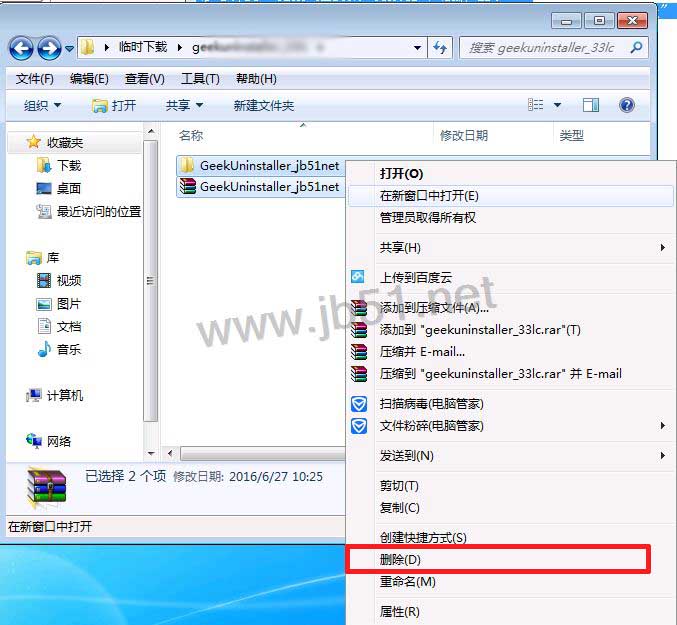Screen dimensions: 677x625
Task: Open the 文件(F) menu
Action: (x=35, y=79)
